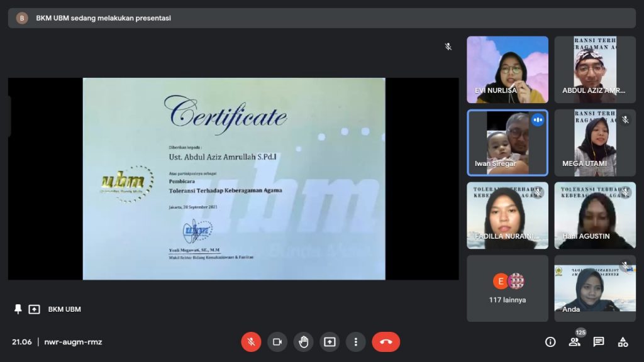Click the B avatar in presentation banner

(22, 18)
